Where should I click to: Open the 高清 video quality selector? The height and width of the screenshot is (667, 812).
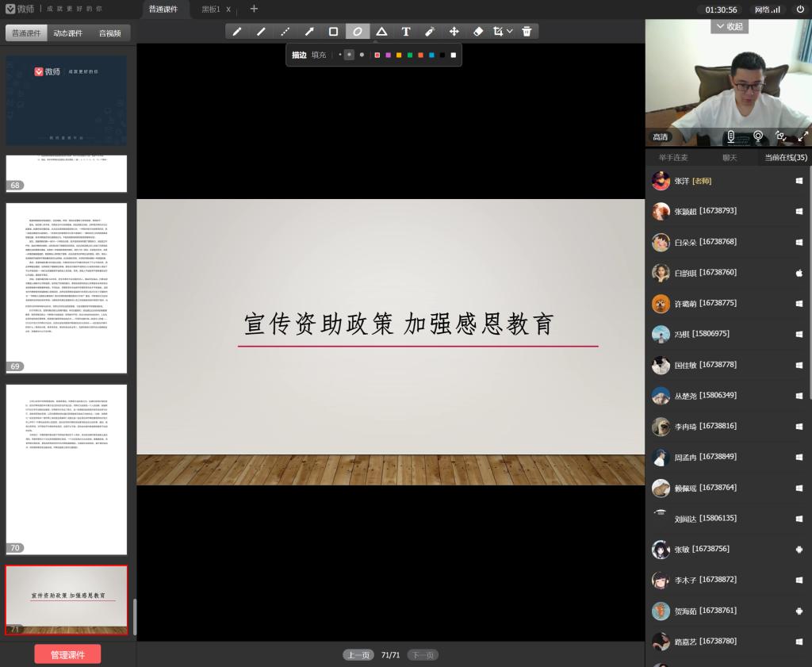pos(660,137)
